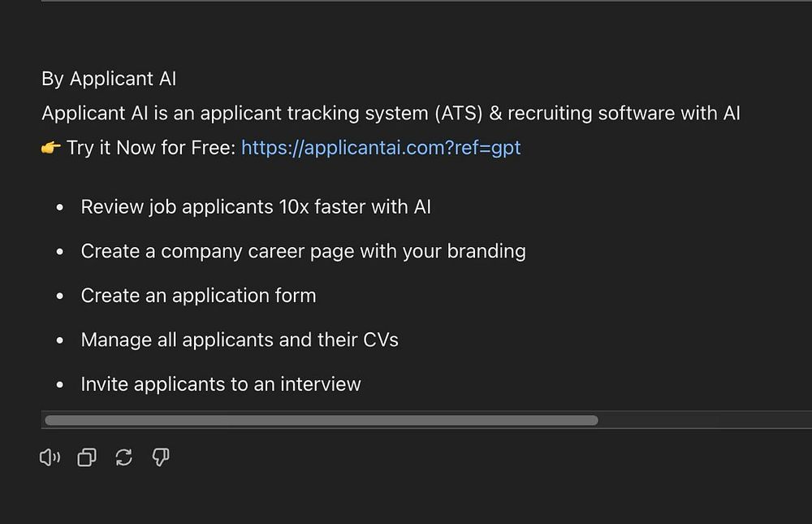Click the Read aloud speaker icon

coord(50,458)
